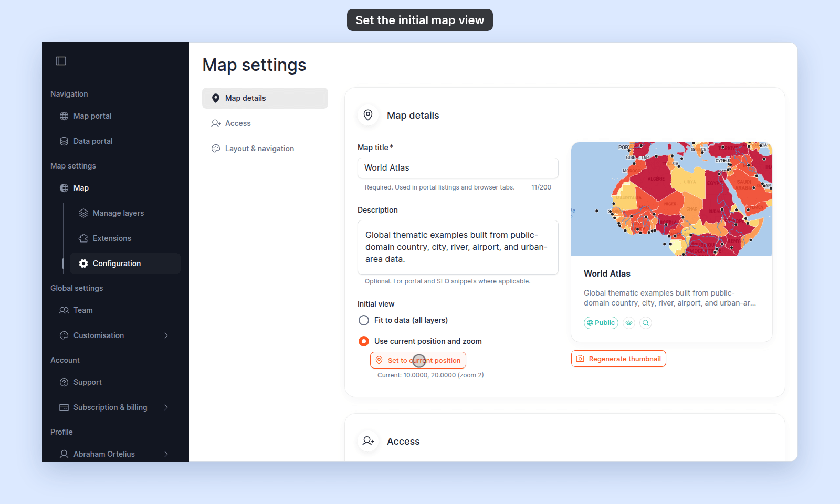
Task: Click the Extensions puzzle icon
Action: click(83, 238)
